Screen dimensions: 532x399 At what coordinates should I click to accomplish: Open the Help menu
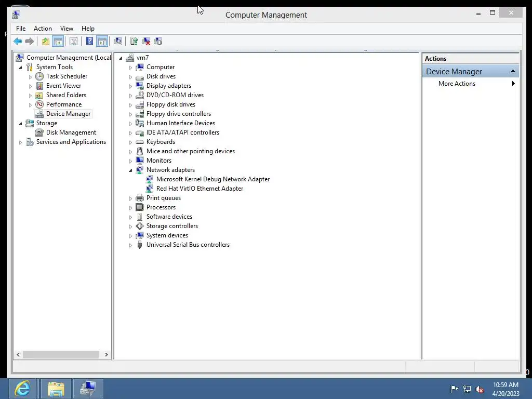[x=88, y=29]
